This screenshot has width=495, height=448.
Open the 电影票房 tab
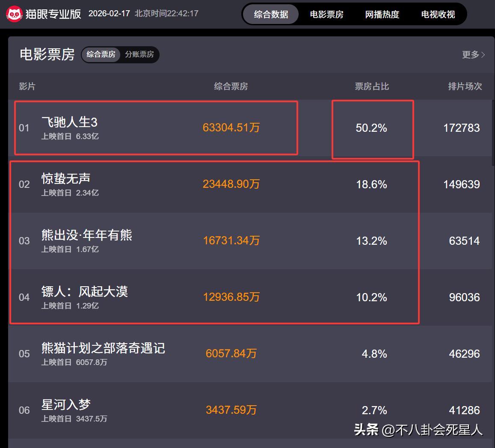click(x=326, y=14)
